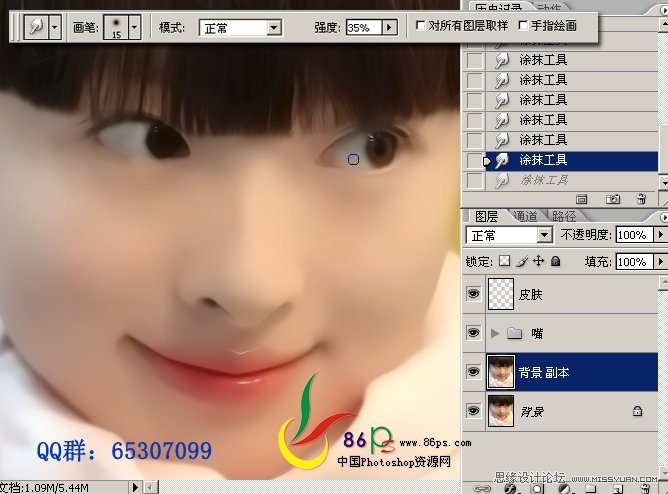Select the 背景 副本 layer name
The image size is (668, 494).
point(544,373)
